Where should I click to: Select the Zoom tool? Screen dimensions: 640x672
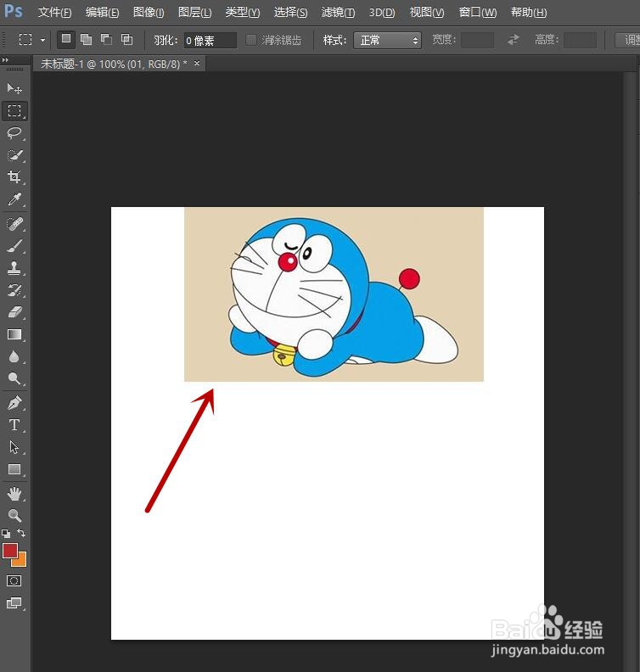[x=14, y=515]
